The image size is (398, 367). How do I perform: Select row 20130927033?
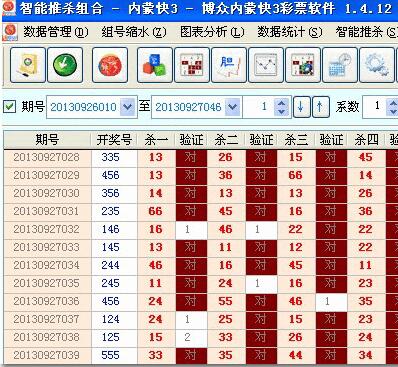201,247
